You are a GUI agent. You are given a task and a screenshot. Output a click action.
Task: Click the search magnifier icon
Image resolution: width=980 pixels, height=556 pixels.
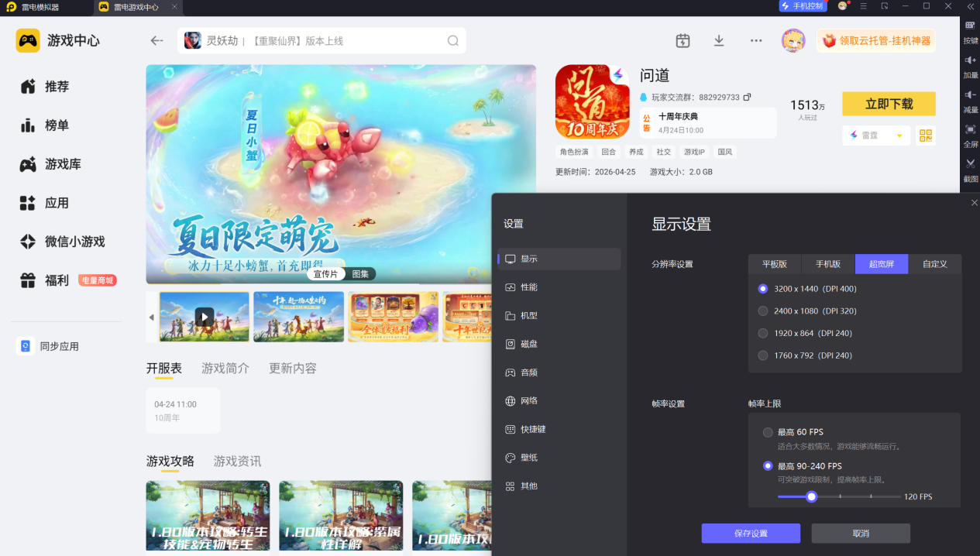452,41
